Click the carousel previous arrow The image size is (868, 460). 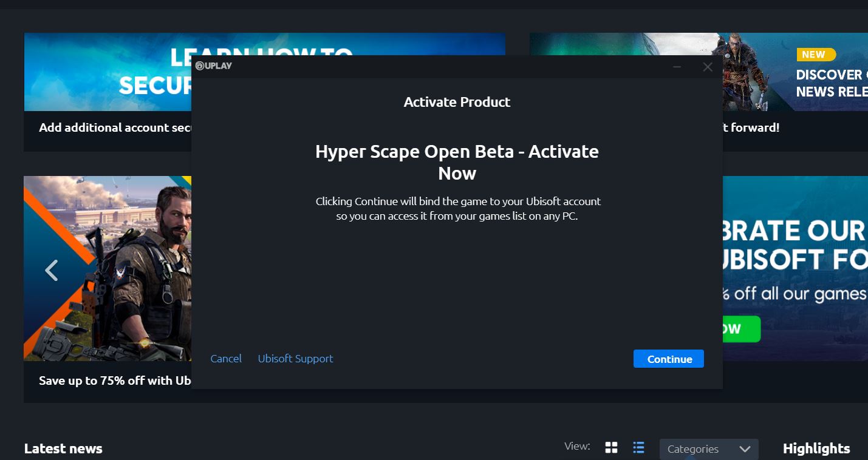click(52, 269)
